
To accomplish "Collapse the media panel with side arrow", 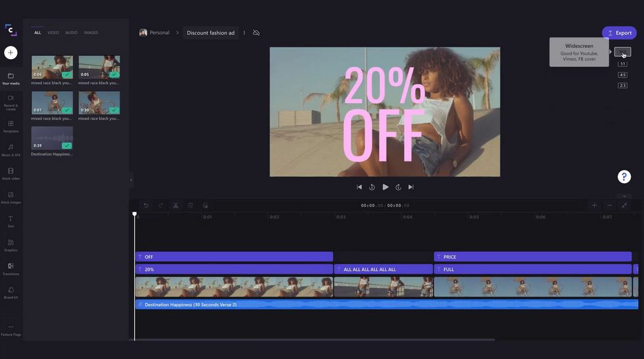I will (131, 180).
